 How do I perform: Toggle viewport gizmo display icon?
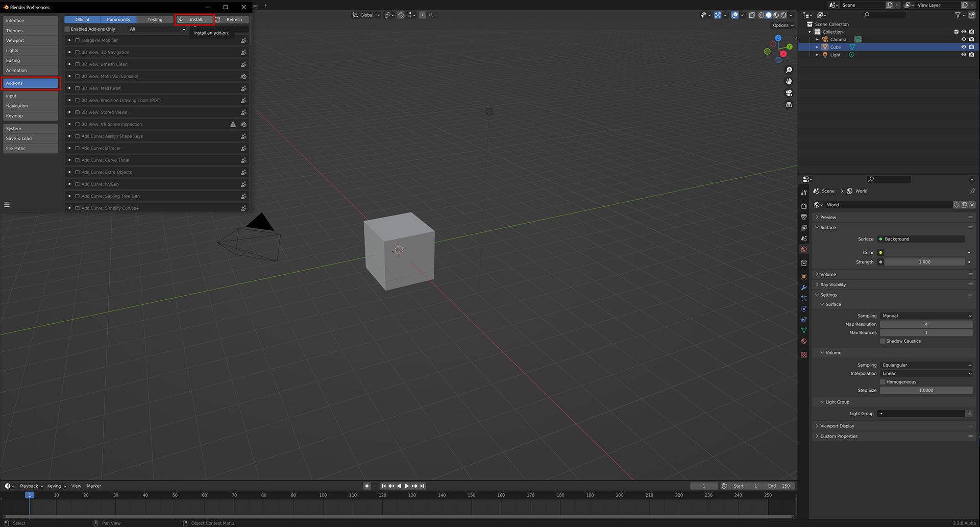tap(718, 15)
